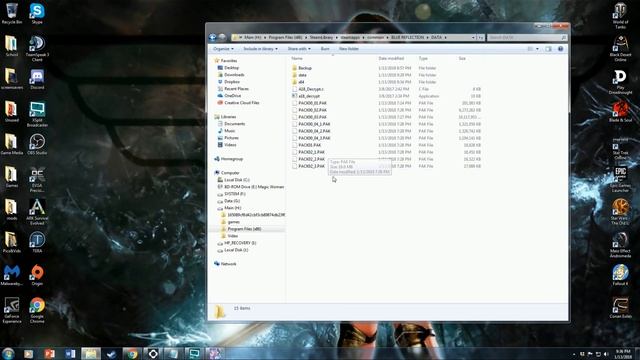Open the School folder on desktop
Image resolution: width=640 pixels, height=360 pixels.
[x=11, y=46]
